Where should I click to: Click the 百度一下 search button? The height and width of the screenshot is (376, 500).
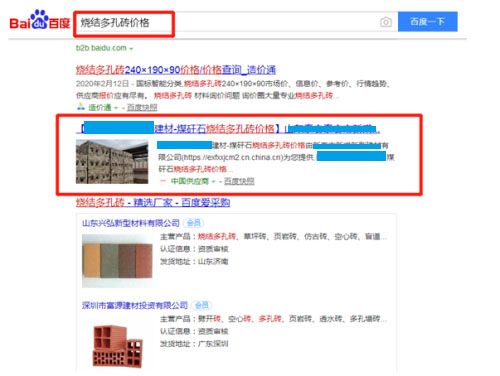[x=428, y=22]
